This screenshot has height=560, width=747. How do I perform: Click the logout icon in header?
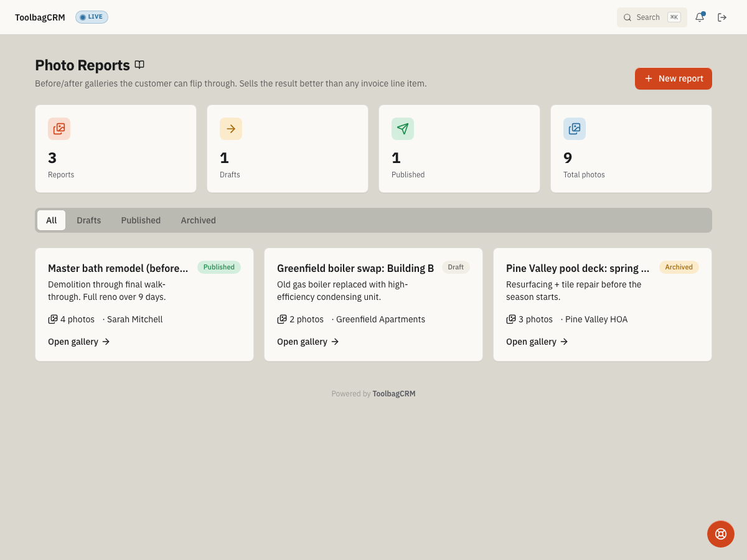(722, 17)
